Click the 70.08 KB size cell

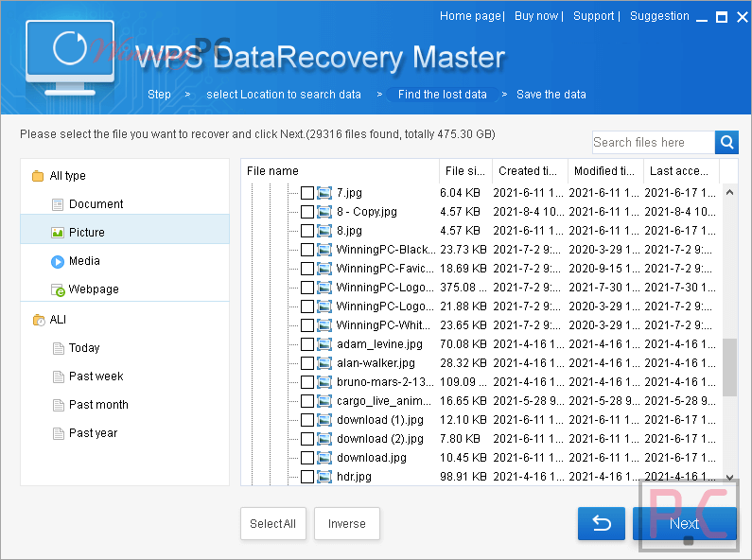tap(463, 344)
